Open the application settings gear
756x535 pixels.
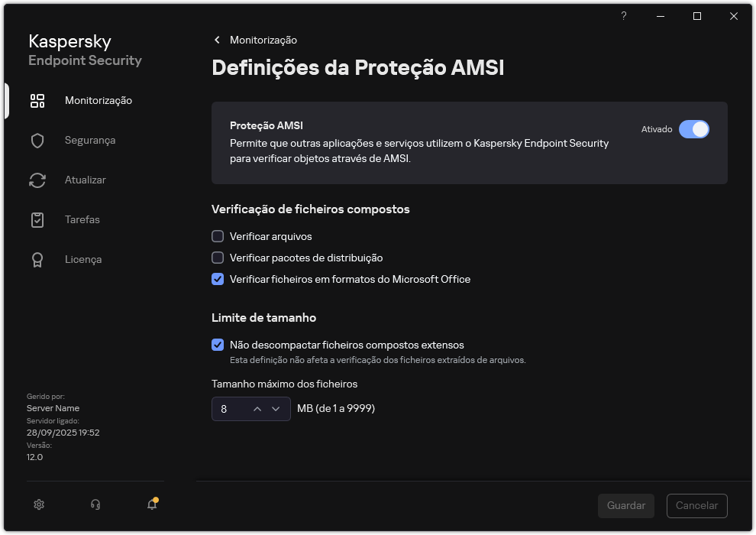pos(38,504)
